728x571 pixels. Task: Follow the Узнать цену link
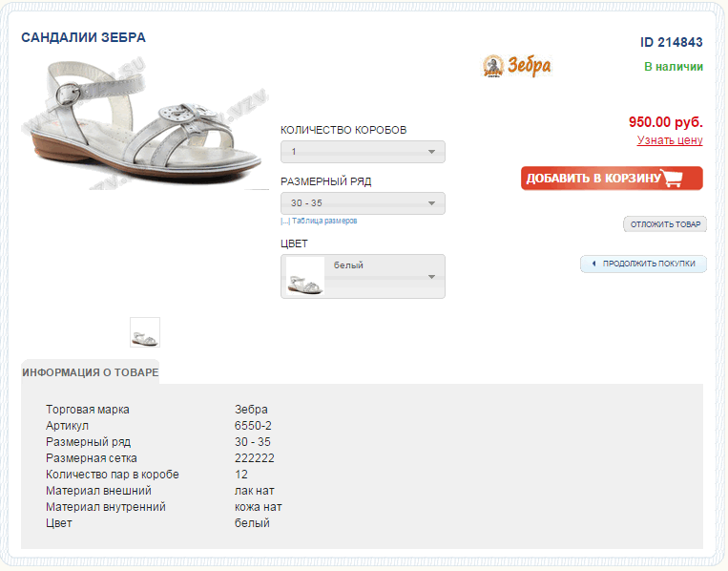point(670,140)
